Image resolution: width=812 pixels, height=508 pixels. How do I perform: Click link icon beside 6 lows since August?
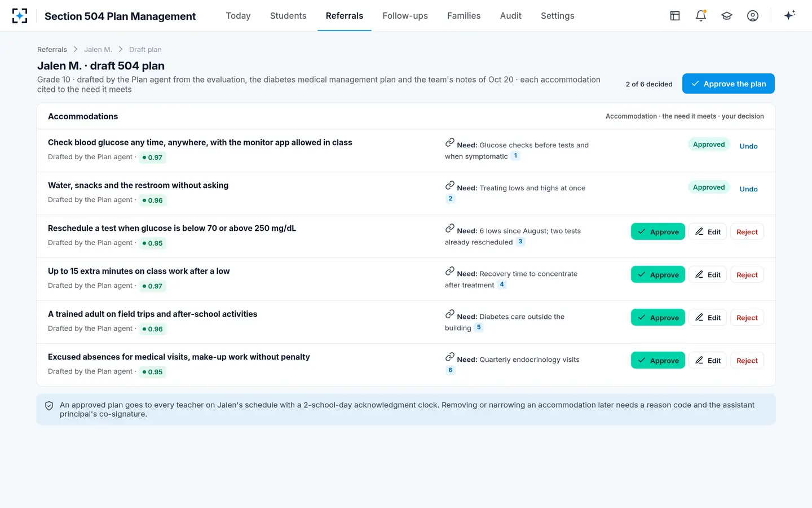[449, 228]
